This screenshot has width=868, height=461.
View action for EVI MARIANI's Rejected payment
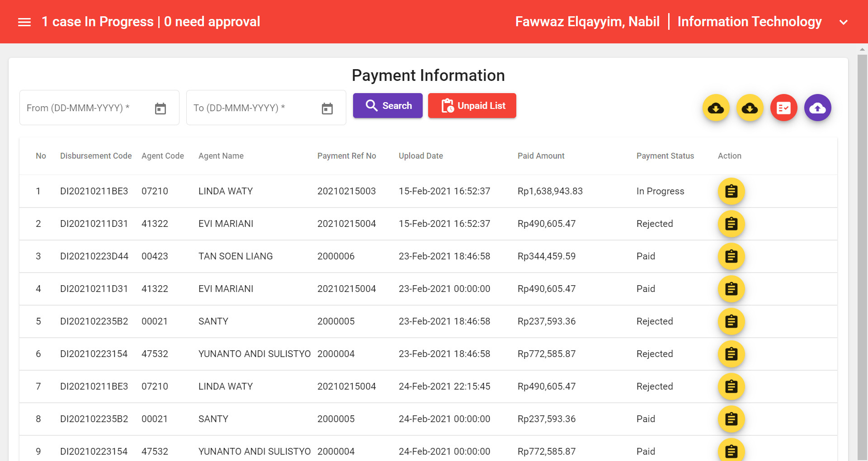(731, 224)
